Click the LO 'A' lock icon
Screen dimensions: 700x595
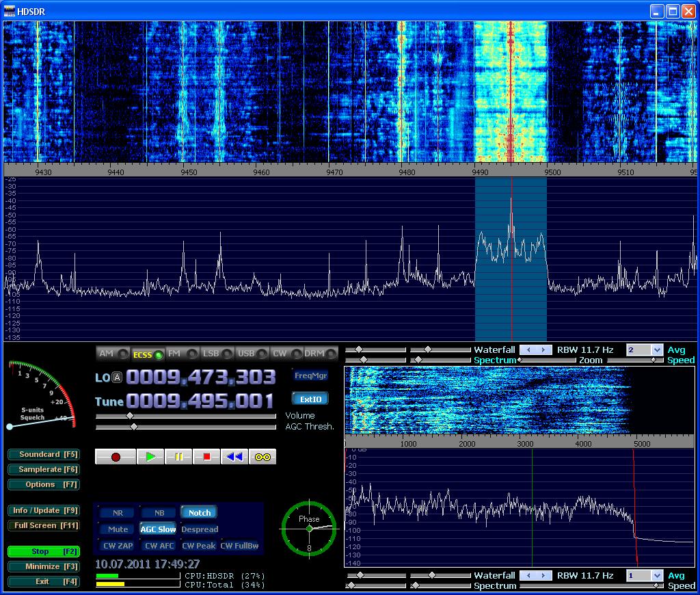pos(117,378)
